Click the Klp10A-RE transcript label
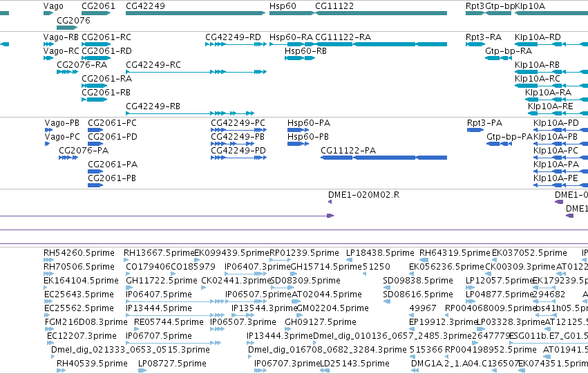This screenshot has width=588, height=374. point(551,106)
